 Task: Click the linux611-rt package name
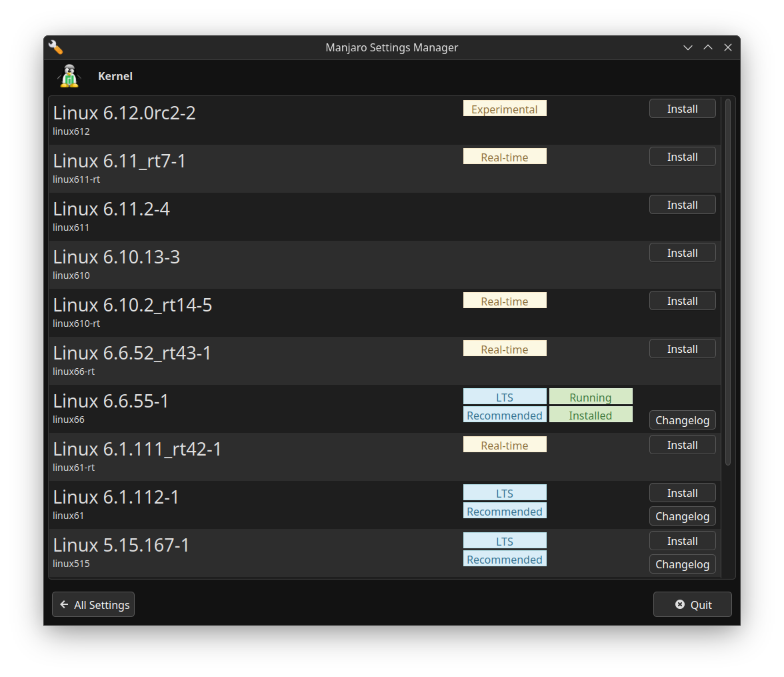tap(77, 179)
